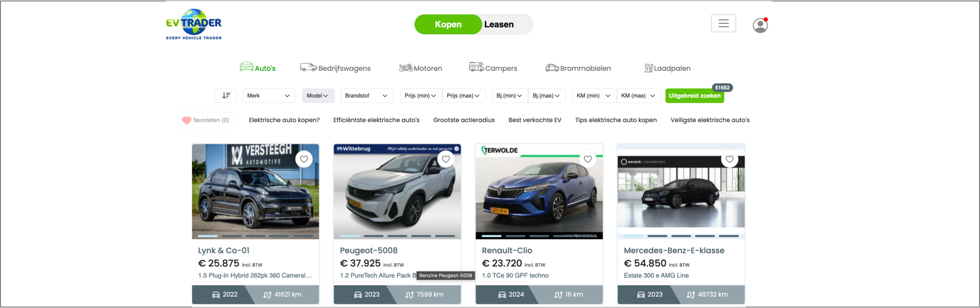
Task: Click the Mercedes-Benz-E-klasse title
Action: 674,250
